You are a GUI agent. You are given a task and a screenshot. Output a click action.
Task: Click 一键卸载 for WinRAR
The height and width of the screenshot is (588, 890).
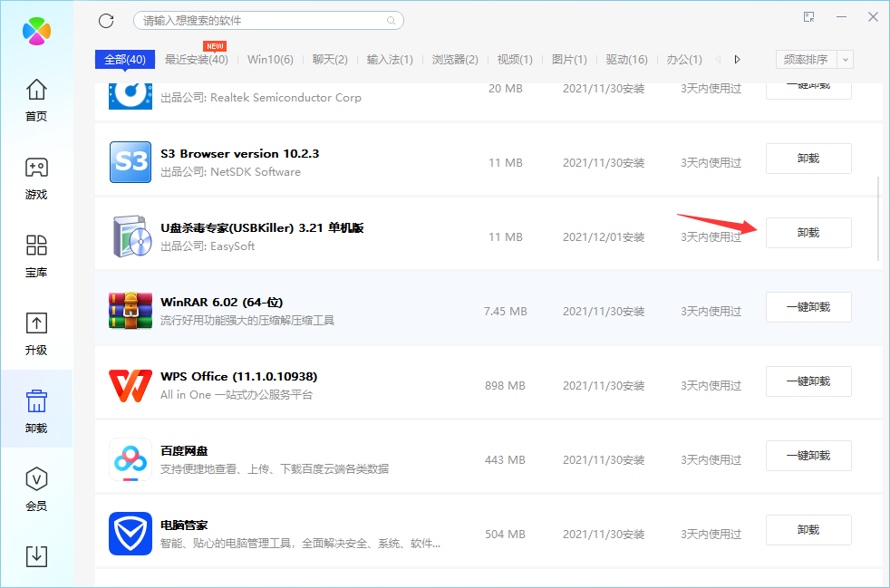click(x=808, y=307)
